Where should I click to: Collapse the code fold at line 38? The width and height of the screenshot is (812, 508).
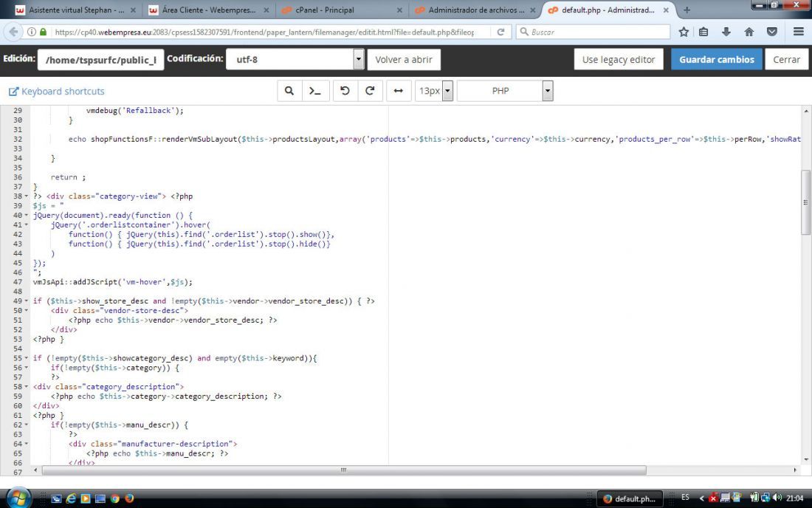pos(27,196)
